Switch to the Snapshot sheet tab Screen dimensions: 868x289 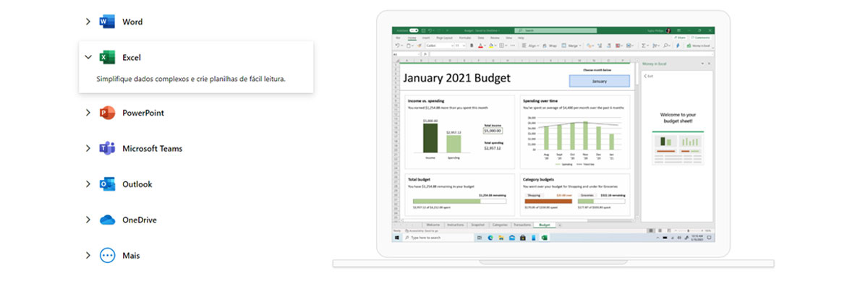[477, 225]
